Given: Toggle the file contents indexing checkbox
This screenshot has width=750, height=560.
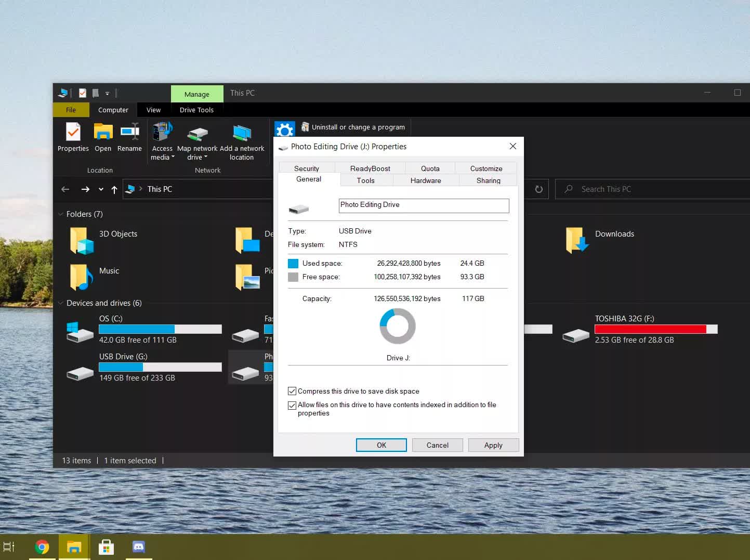Looking at the screenshot, I should [292, 405].
